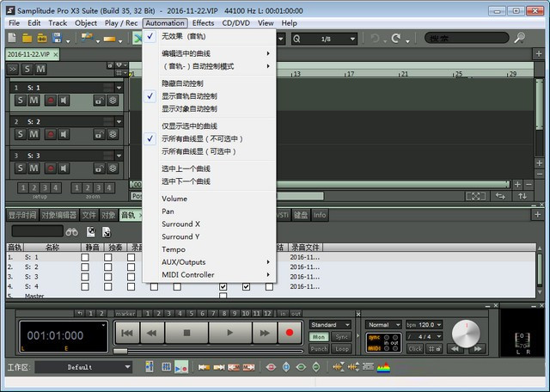Create a new project with toolbar icon
Image resolution: width=550 pixels, height=392 pixels.
[x=12, y=38]
